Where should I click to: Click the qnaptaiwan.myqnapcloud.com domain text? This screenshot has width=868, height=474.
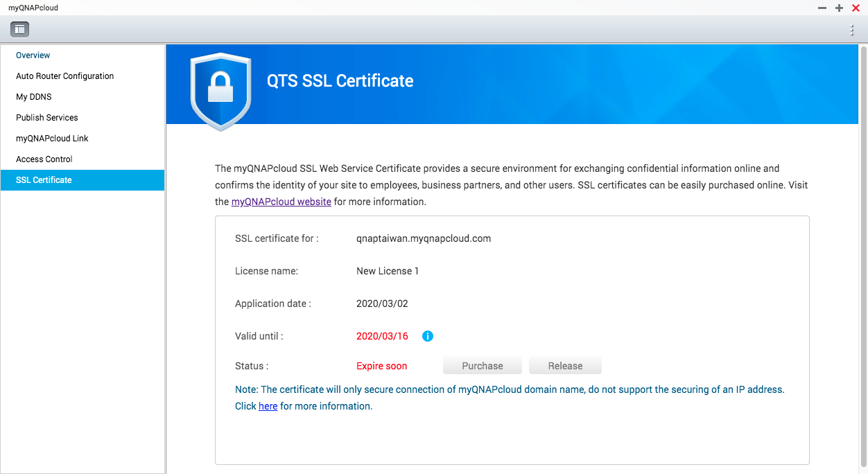[424, 238]
